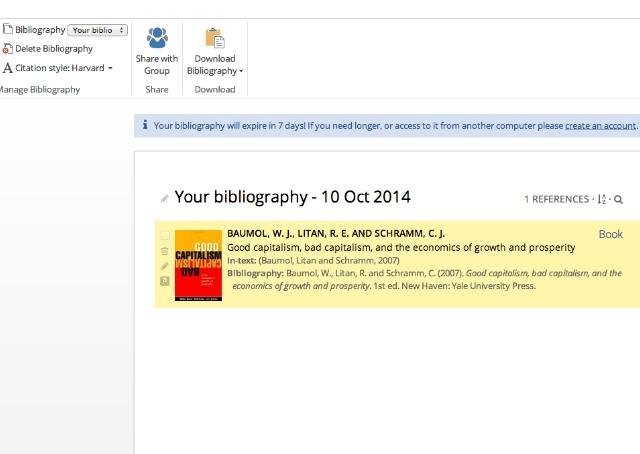The height and width of the screenshot is (454, 640).
Task: Click the Share with Group icon
Action: coord(157,38)
